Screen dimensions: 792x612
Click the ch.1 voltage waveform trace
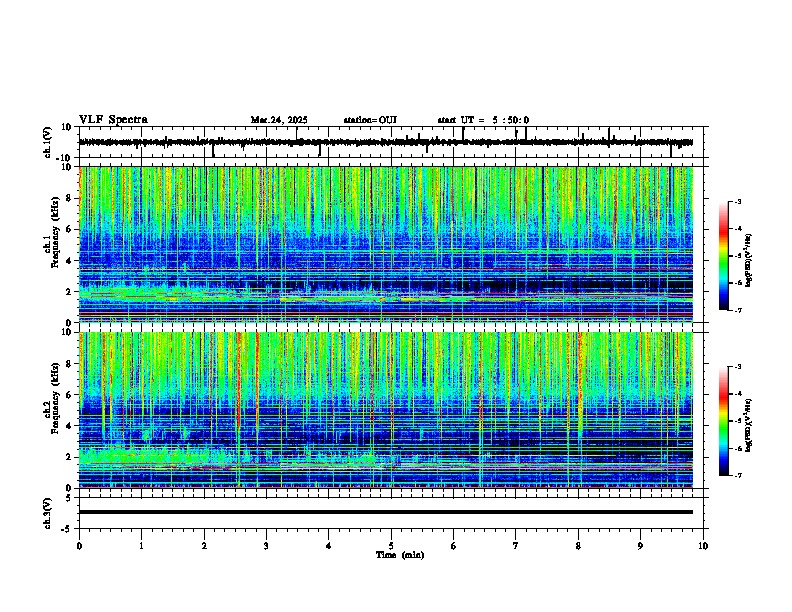386,142
